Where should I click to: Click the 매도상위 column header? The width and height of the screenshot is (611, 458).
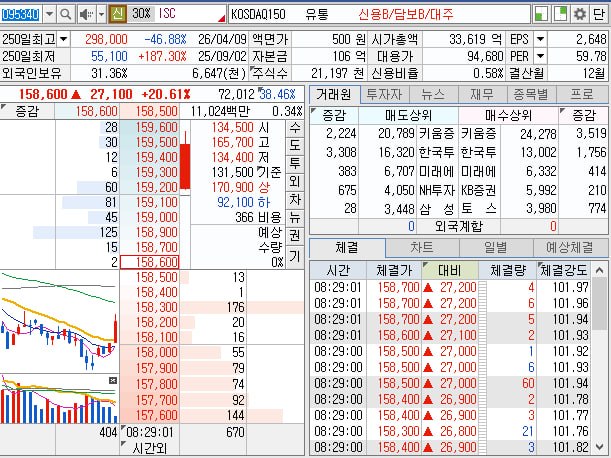pyautogui.click(x=408, y=115)
